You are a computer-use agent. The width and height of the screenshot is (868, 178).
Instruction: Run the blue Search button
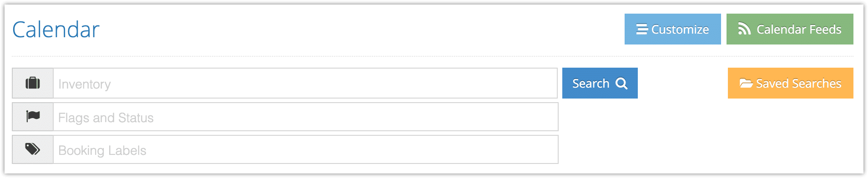[x=600, y=83]
